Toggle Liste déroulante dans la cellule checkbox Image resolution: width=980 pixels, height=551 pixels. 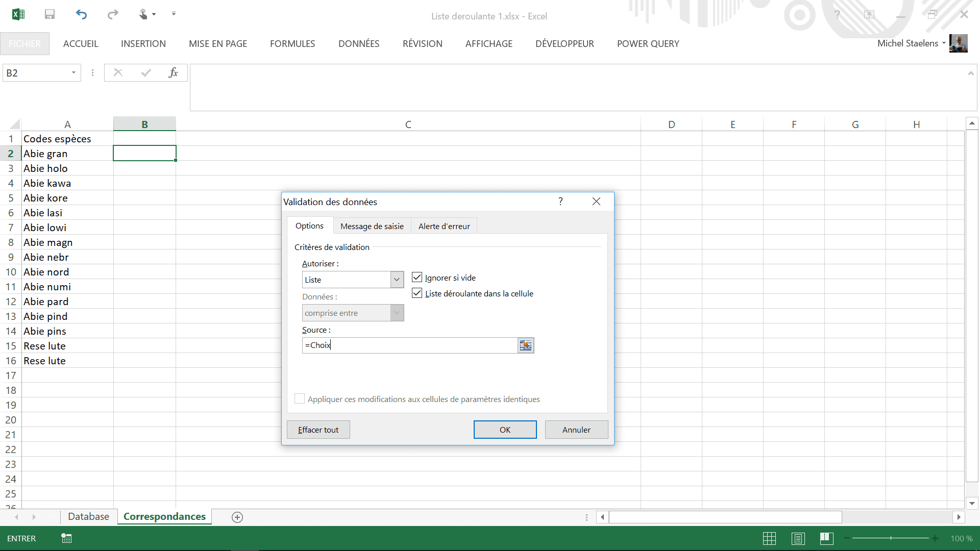point(417,293)
